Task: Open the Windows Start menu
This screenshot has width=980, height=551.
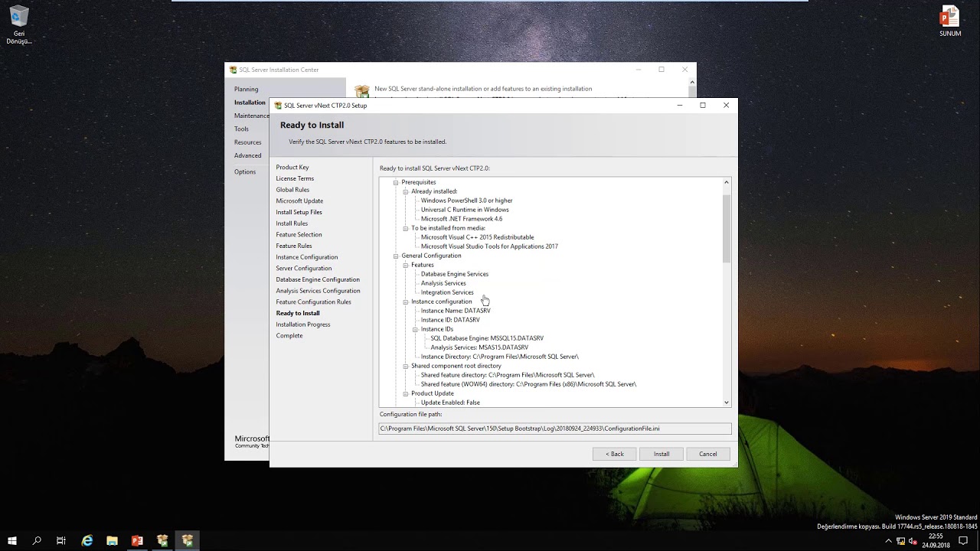Action: (x=11, y=540)
